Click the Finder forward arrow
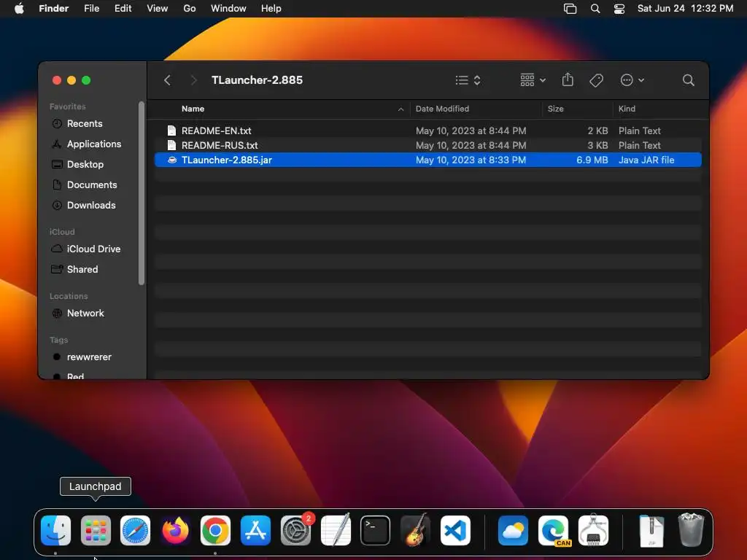 (x=193, y=80)
